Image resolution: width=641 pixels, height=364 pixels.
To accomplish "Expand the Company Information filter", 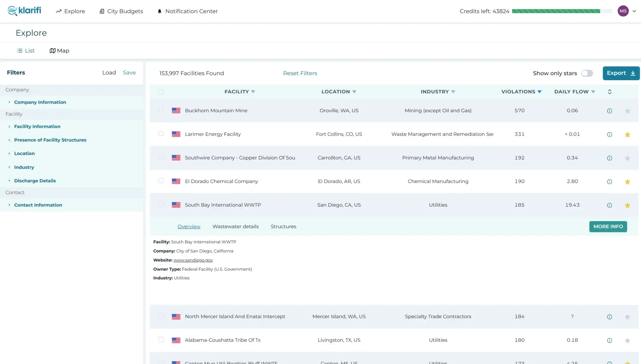I will [x=40, y=102].
